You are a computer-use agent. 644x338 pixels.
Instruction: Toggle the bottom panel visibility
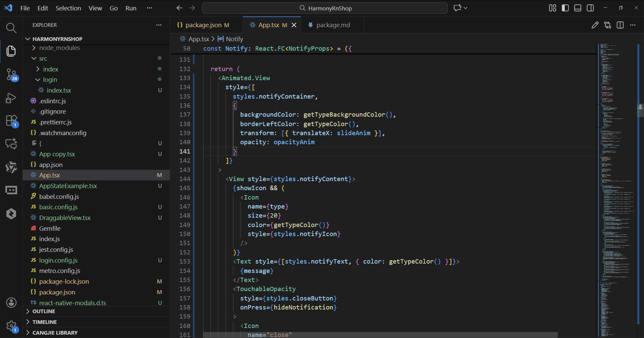(x=578, y=8)
